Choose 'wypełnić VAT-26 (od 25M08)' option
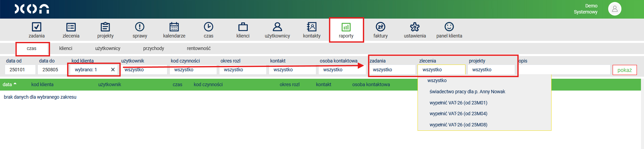 [x=458, y=125]
